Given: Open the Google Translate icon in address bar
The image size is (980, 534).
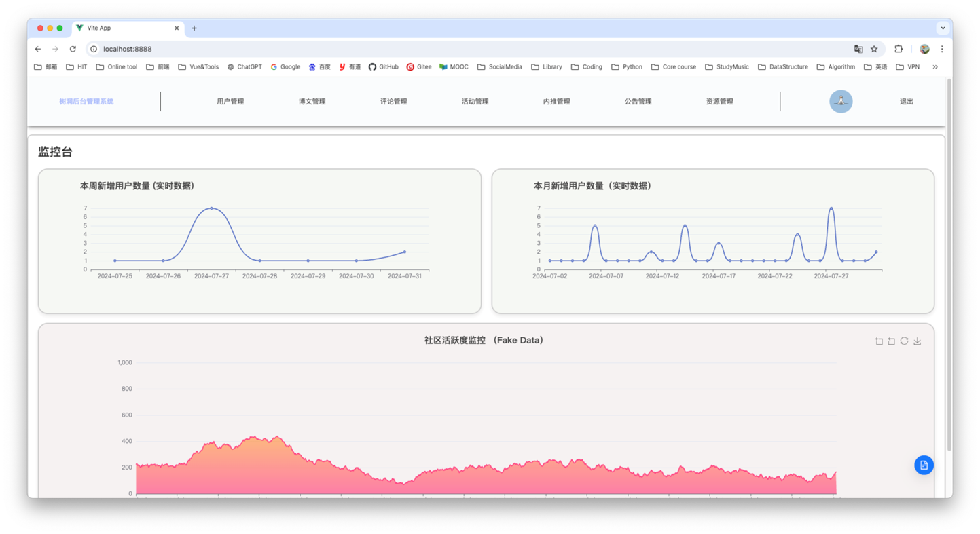Looking at the screenshot, I should (x=858, y=49).
